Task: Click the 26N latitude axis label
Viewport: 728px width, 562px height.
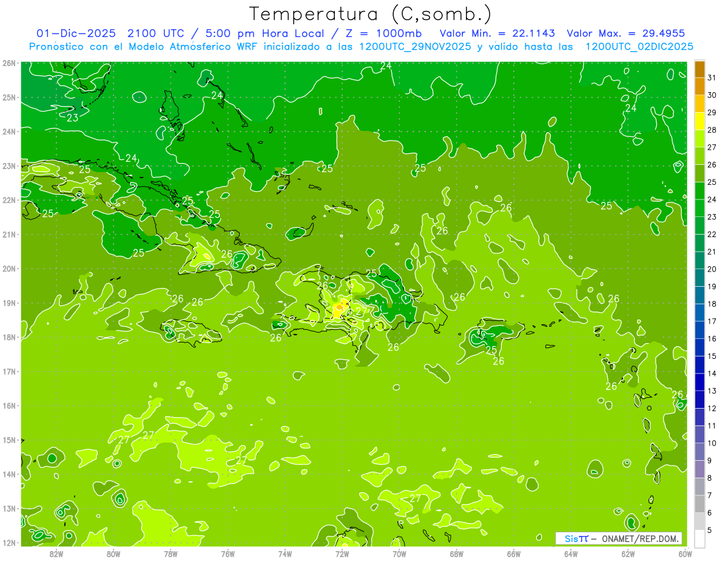Action: pos(8,63)
